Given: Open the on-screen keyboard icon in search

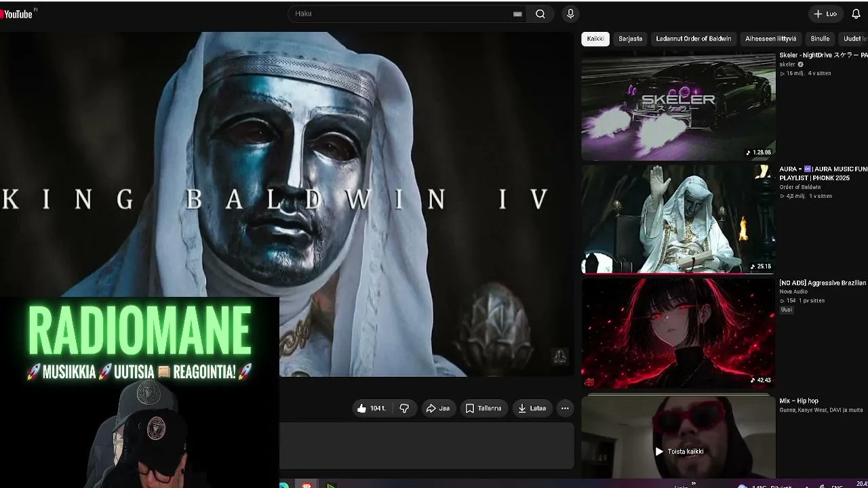Looking at the screenshot, I should coord(517,14).
